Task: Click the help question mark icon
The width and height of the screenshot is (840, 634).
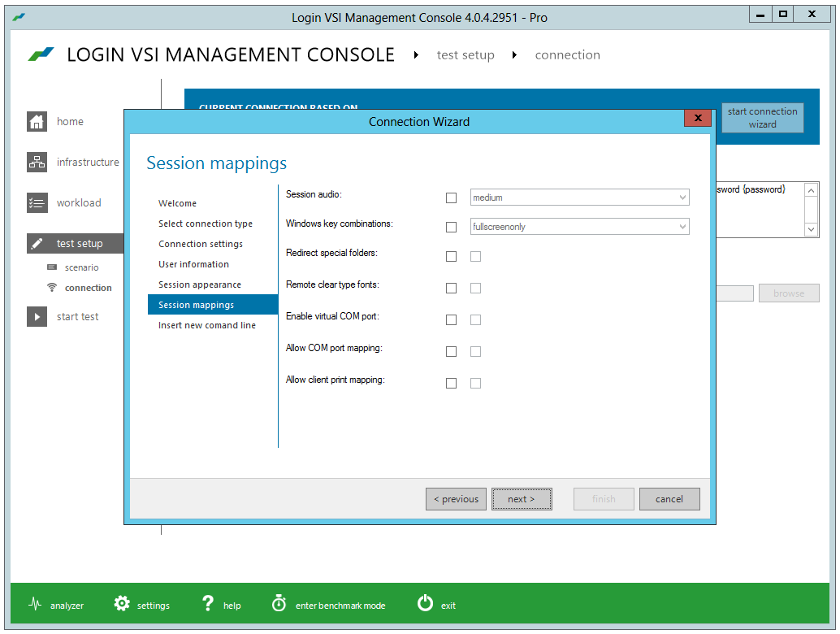Action: (x=208, y=603)
